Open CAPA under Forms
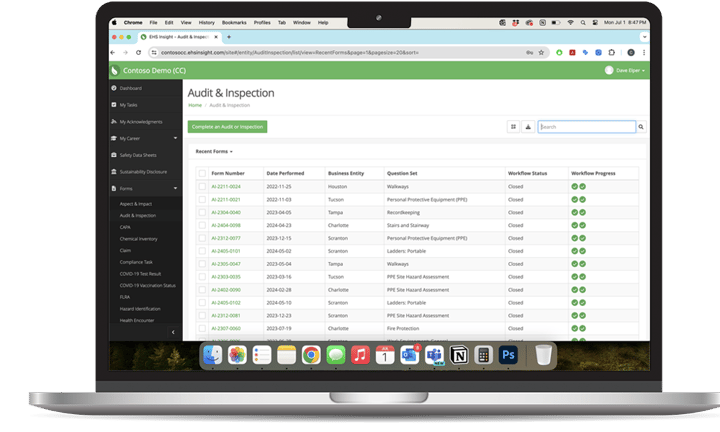Screen dimensions: 720x432 click(x=125, y=227)
